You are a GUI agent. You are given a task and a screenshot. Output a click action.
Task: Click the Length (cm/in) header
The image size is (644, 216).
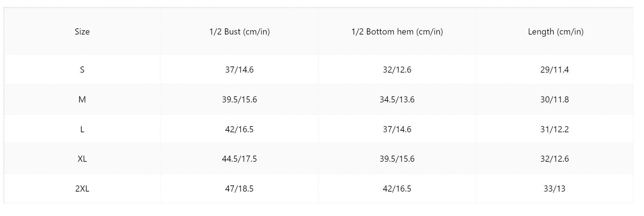[x=555, y=32]
